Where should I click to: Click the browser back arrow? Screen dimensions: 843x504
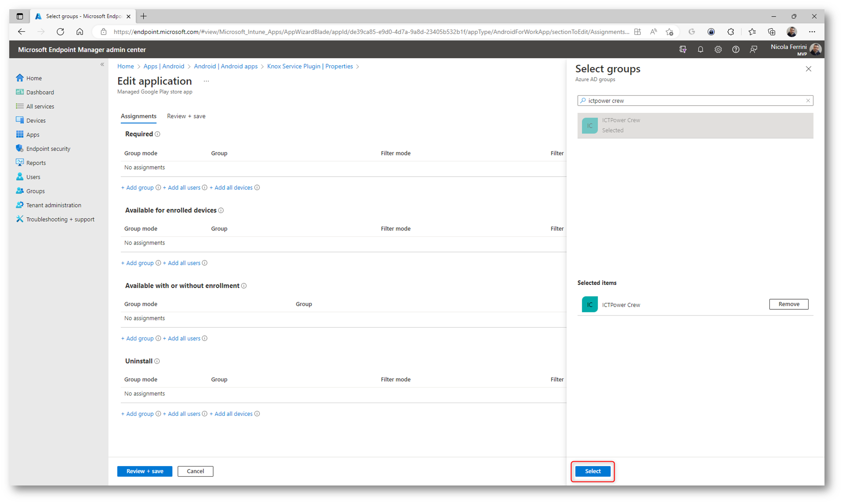pos(21,32)
